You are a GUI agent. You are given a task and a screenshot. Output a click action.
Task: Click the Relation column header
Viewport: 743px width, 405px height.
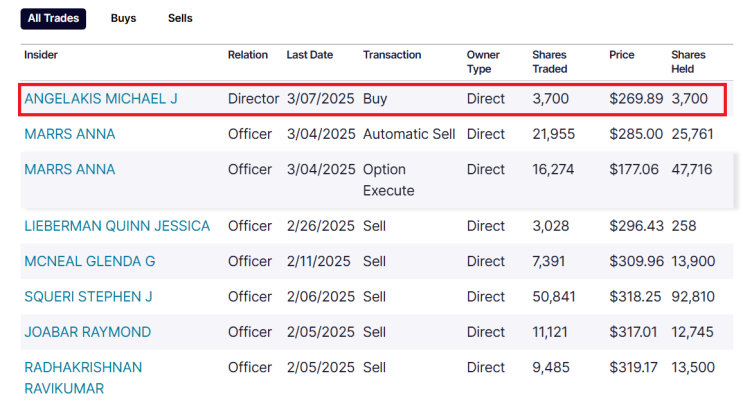coord(247,55)
